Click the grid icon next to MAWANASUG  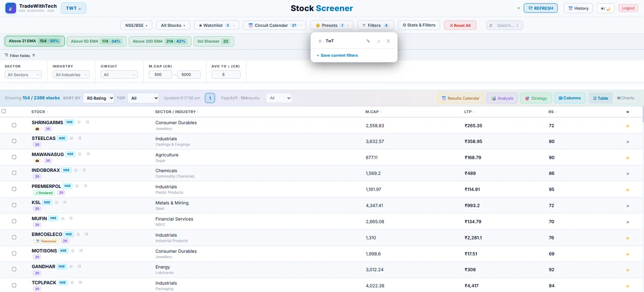pyautogui.click(x=80, y=154)
